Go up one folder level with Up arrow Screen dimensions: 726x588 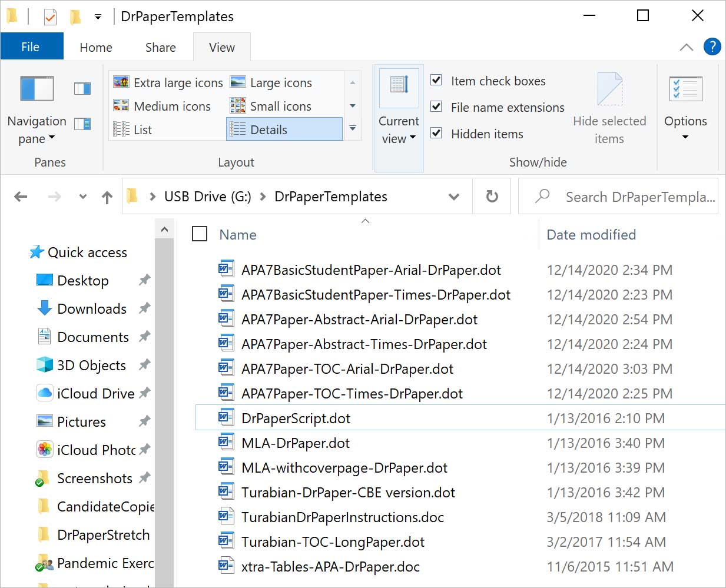[x=107, y=197]
